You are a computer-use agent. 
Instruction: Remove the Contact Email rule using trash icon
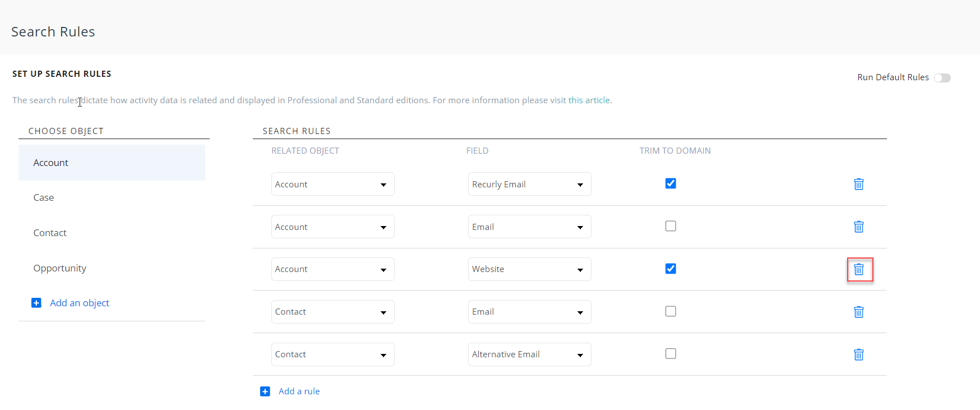coord(858,312)
